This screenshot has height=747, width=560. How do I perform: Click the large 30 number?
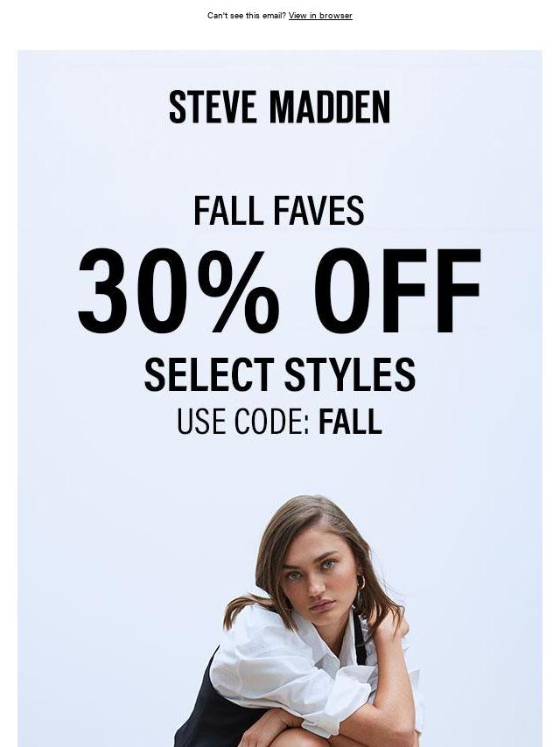[134, 290]
